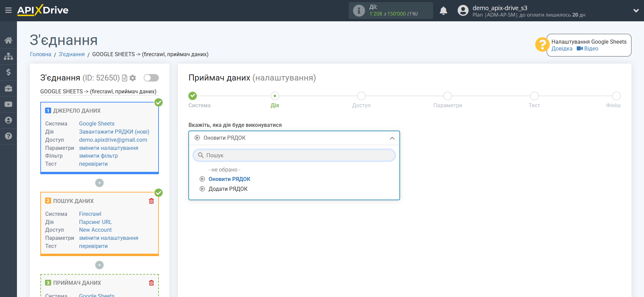Choose Додати РЯДОК option
This screenshot has width=644, height=297.
click(x=228, y=189)
